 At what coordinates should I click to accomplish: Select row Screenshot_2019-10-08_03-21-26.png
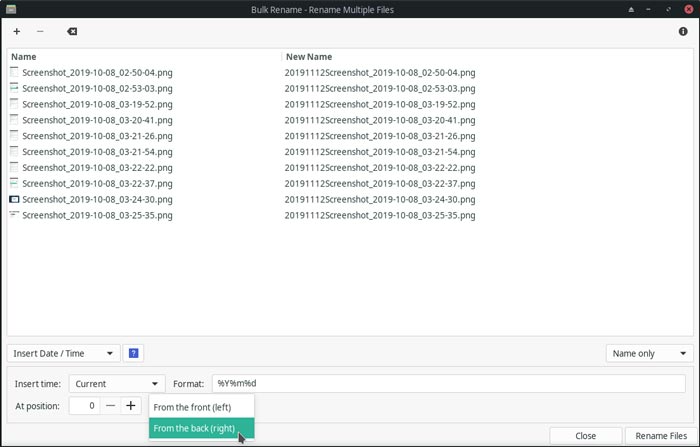(x=350, y=136)
